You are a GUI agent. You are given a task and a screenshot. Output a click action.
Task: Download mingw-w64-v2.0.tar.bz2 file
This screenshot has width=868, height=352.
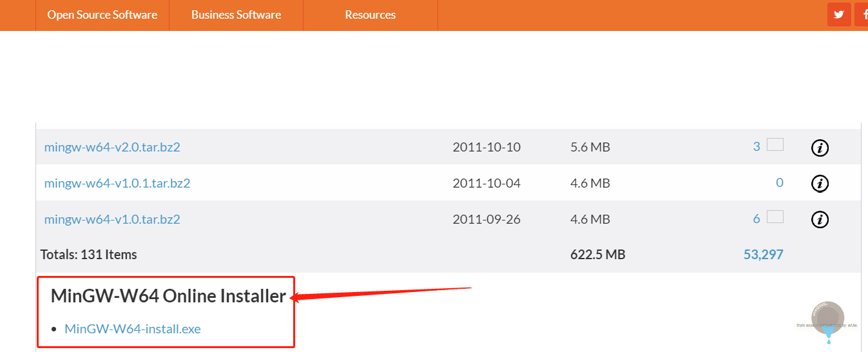pos(112,147)
